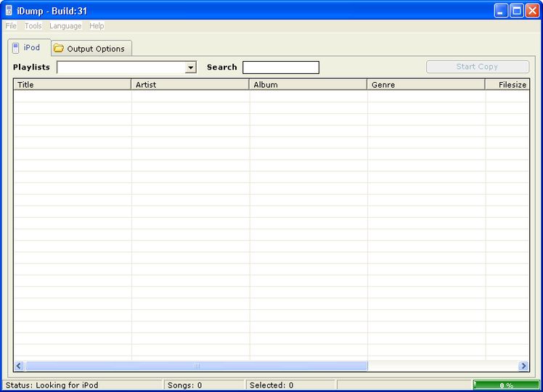Minimize the iDump window
This screenshot has width=543, height=392.
(x=501, y=11)
